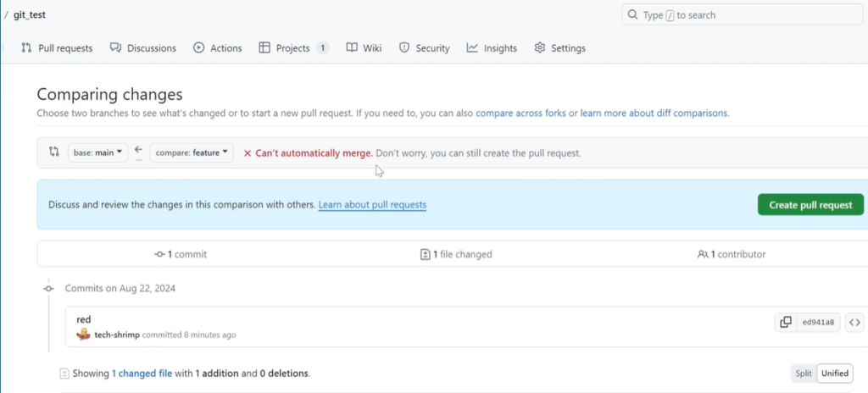868x393 pixels.
Task: Open the base: main branch dropdown
Action: pyautogui.click(x=97, y=153)
